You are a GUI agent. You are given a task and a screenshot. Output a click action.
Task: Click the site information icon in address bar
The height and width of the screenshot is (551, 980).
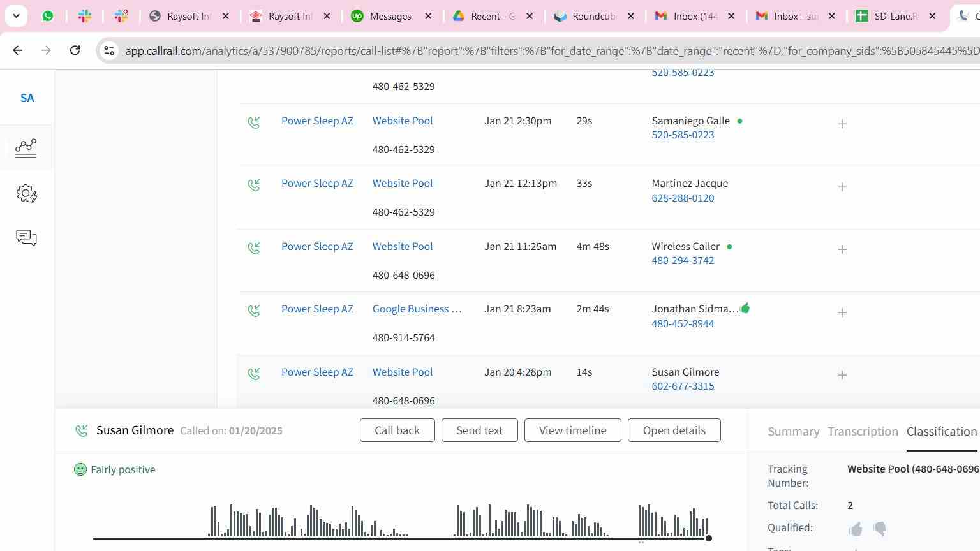point(109,50)
